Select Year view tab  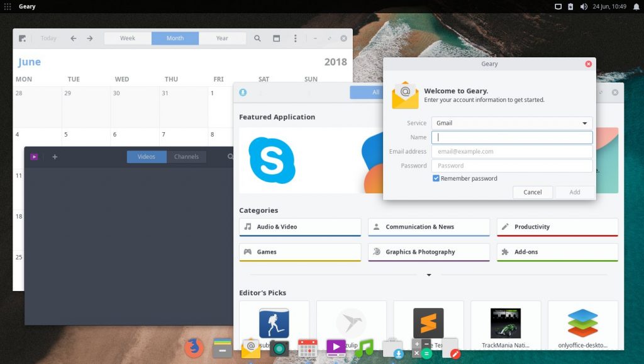[222, 38]
